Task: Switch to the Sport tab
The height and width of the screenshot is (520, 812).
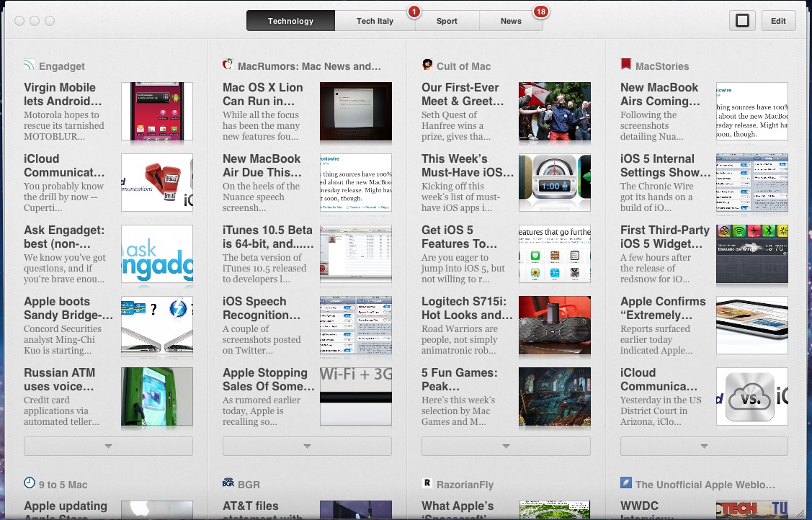Action: [447, 21]
